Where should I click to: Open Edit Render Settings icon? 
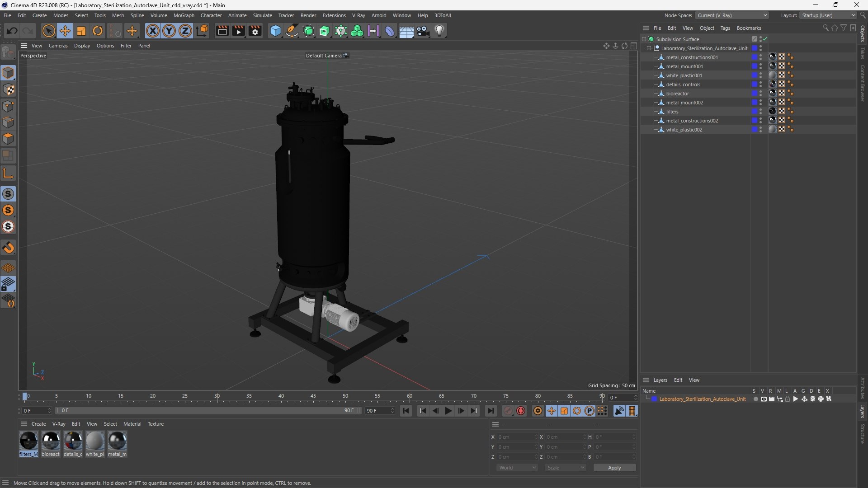[x=255, y=31]
